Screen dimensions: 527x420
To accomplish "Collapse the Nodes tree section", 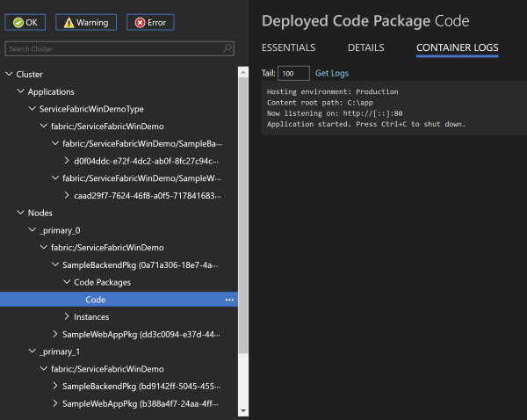I will tap(21, 213).
